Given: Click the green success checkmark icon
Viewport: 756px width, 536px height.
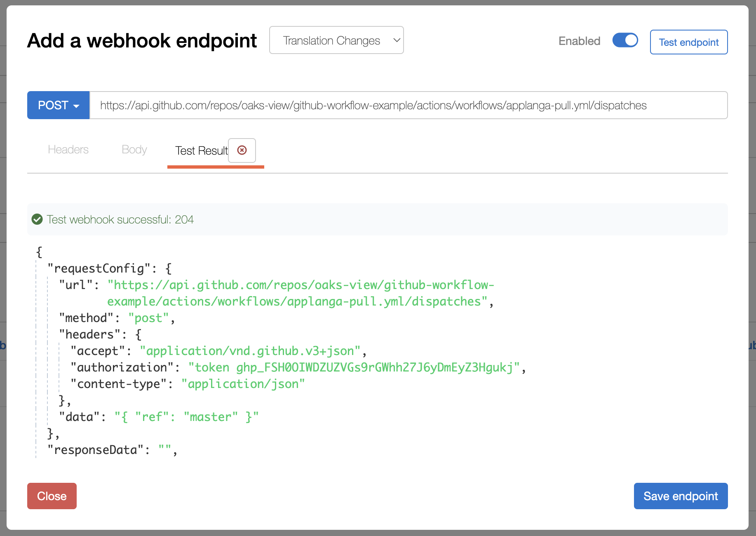Looking at the screenshot, I should (x=37, y=219).
